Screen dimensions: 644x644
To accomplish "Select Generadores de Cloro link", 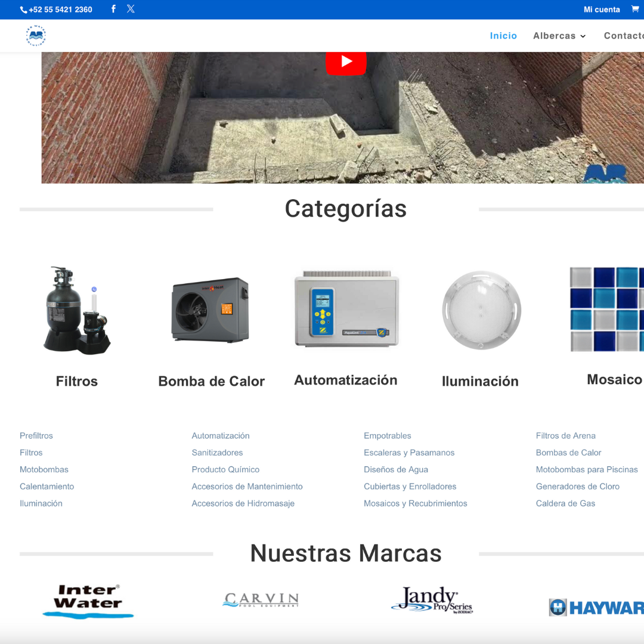I will 577,487.
